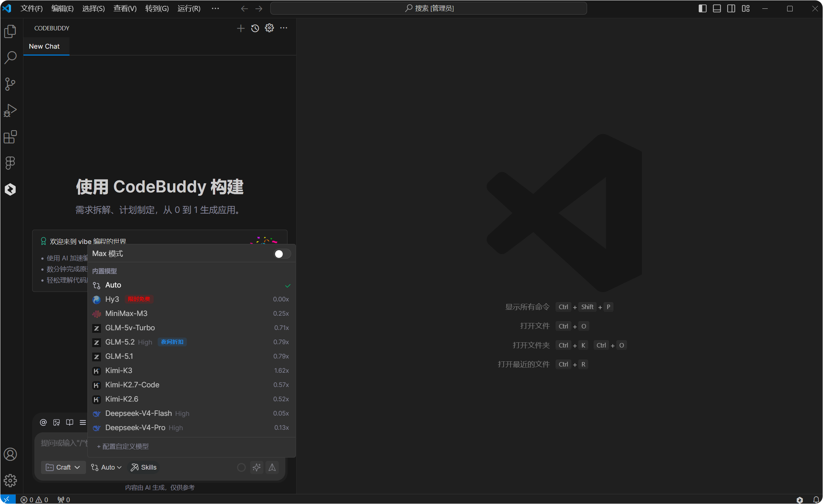Pick the GLM-5v-Turbo model
823x504 pixels.
pos(192,328)
